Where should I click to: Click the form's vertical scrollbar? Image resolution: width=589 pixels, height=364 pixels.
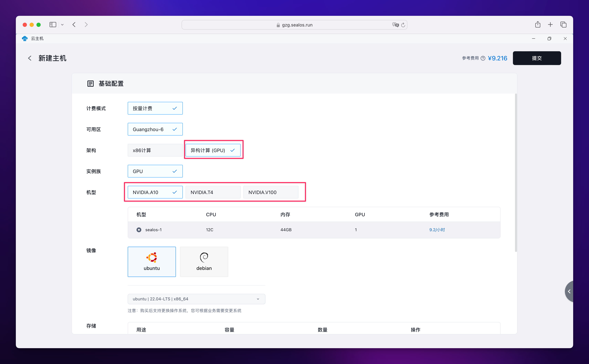pos(516,172)
